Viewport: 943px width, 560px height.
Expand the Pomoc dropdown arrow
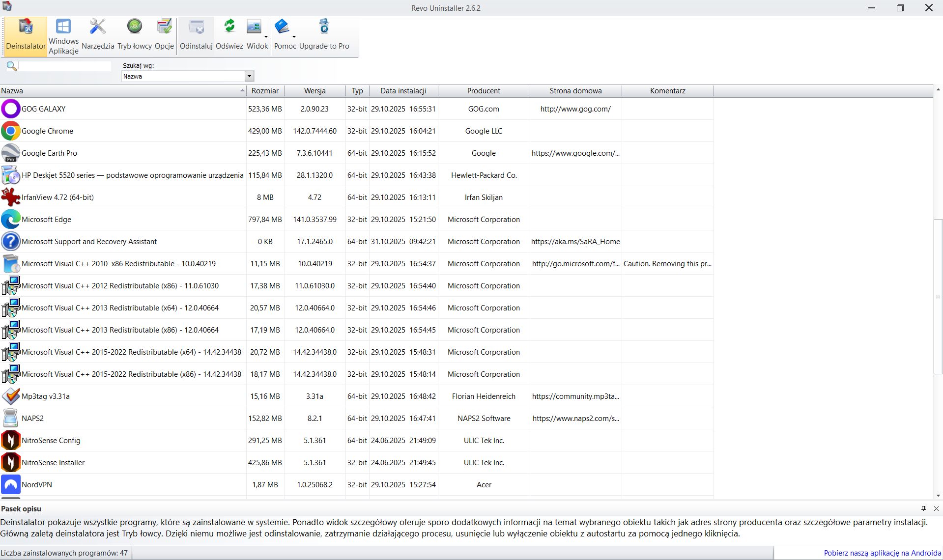click(x=294, y=36)
